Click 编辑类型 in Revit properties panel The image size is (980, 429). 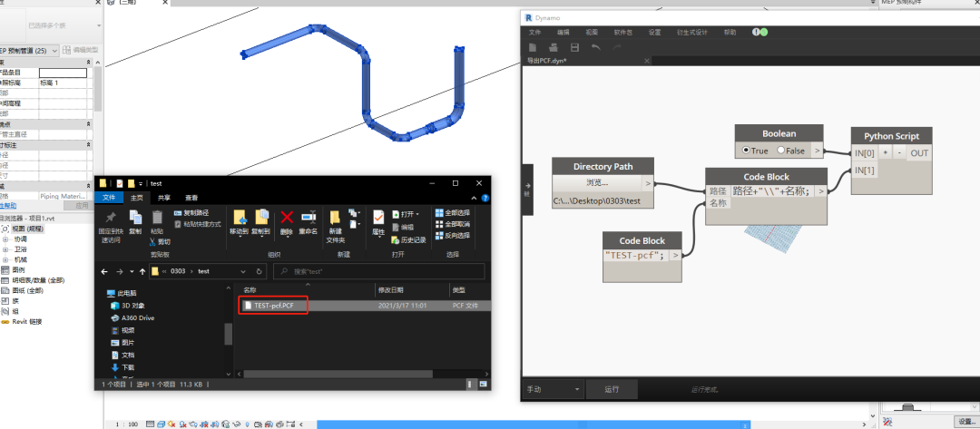click(x=81, y=50)
